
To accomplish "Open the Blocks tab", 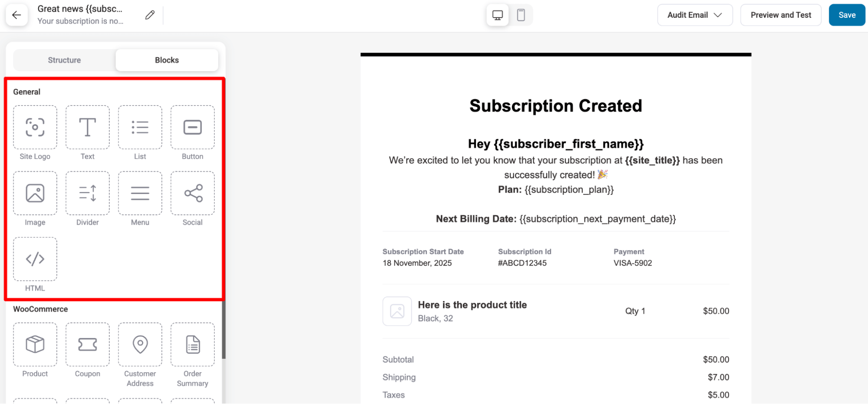I will click(167, 60).
